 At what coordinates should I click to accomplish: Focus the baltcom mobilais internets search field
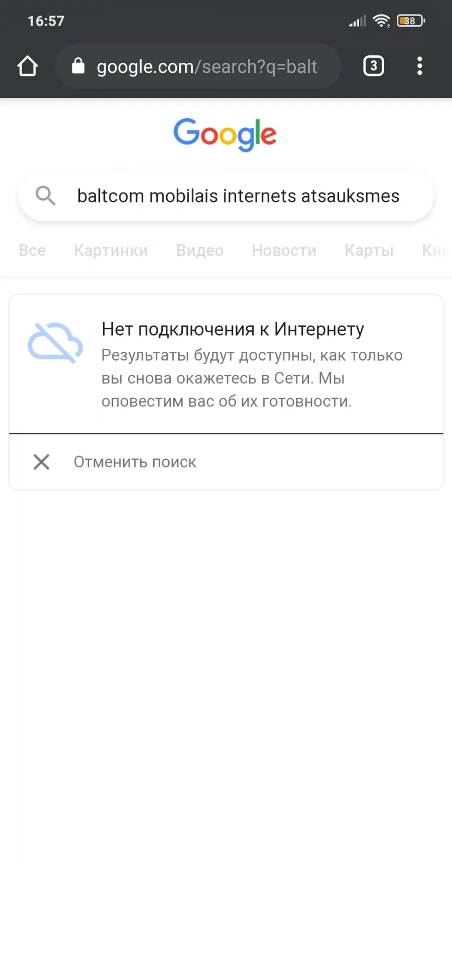(226, 196)
